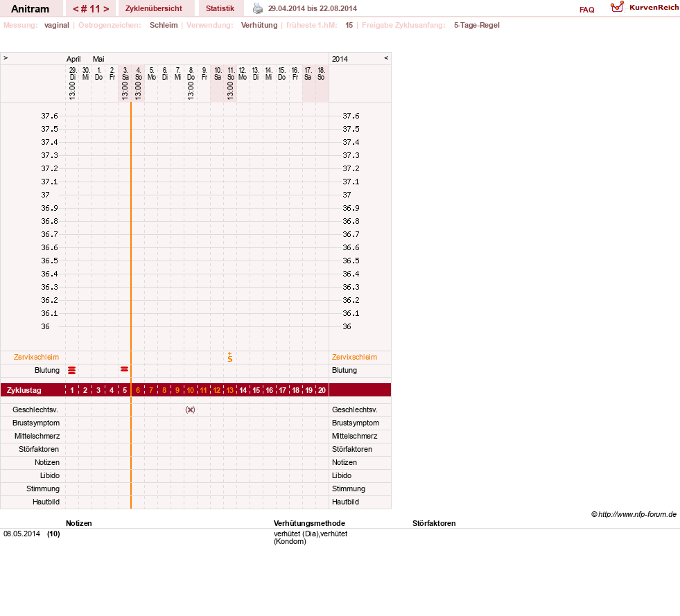The width and height of the screenshot is (680, 616).
Task: Click the verhütet (Dia),verhütet (Kondom) entry
Action: [311, 538]
